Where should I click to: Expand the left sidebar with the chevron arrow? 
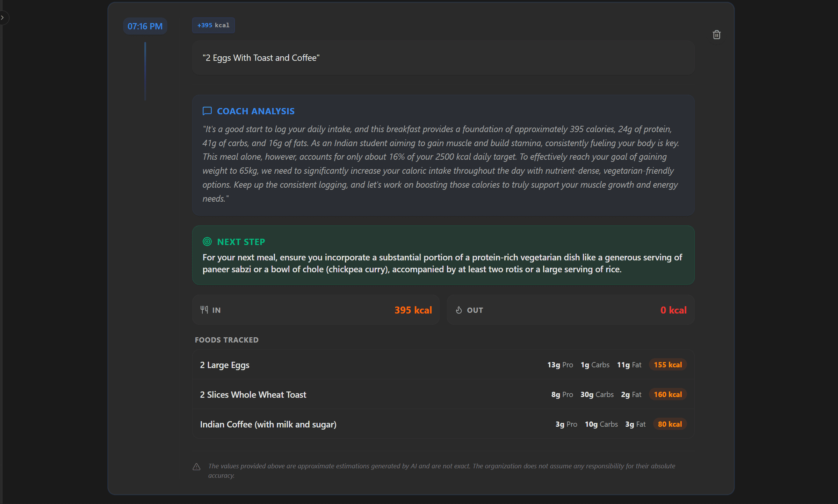tap(3, 17)
